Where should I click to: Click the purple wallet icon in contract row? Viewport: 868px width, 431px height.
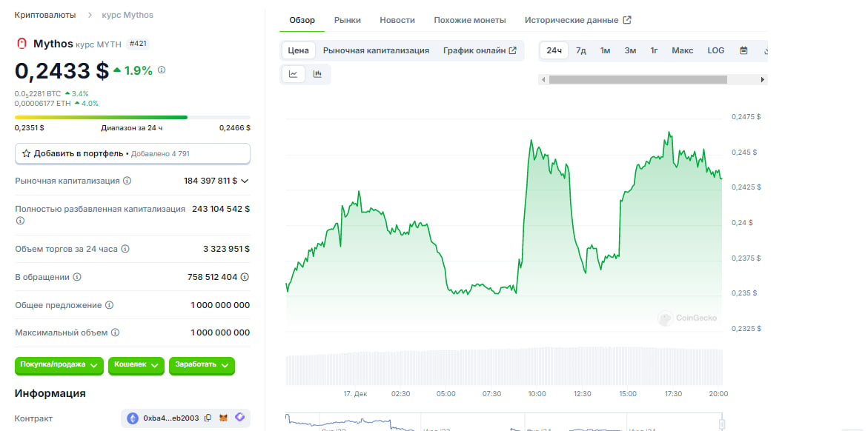pos(239,417)
